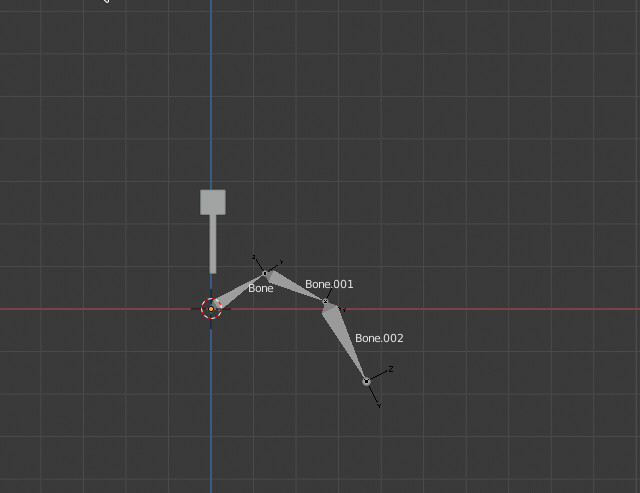Select the joint between Bone and Bone.001
This screenshot has height=493, width=640.
coord(265,273)
